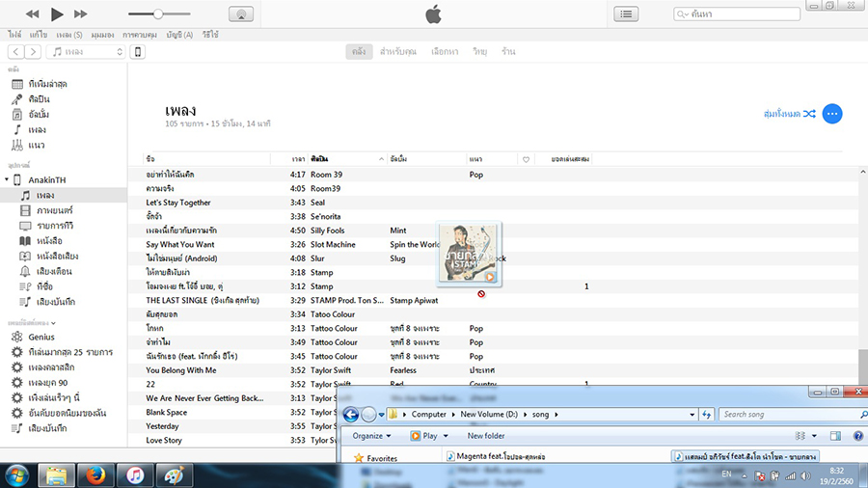Select the song Blank Space

coord(166,412)
